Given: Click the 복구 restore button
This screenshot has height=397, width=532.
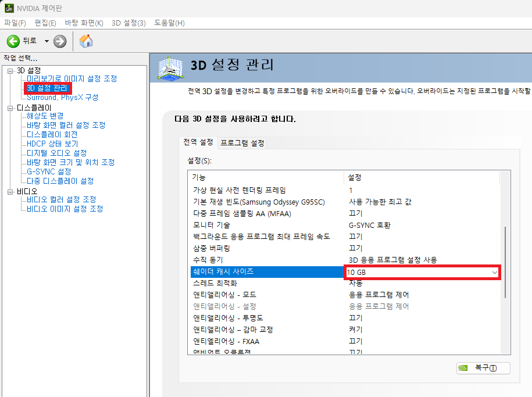Looking at the screenshot, I should 483,368.
